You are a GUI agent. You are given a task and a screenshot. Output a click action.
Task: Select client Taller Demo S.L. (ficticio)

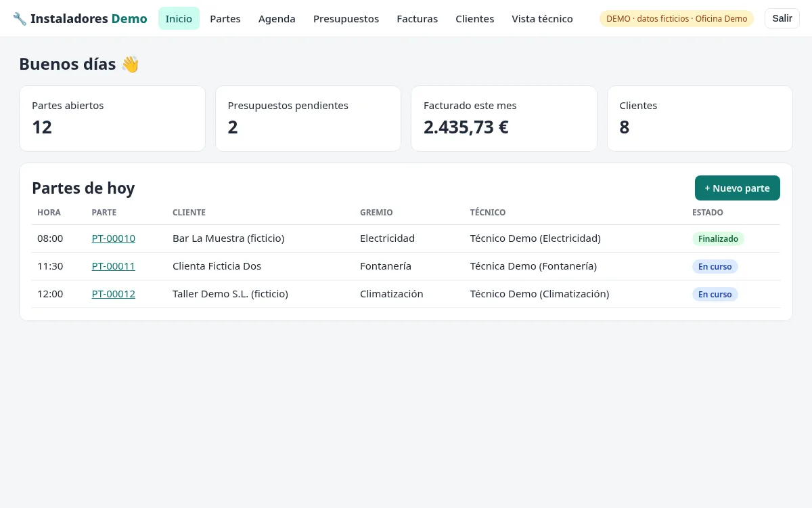(x=230, y=294)
